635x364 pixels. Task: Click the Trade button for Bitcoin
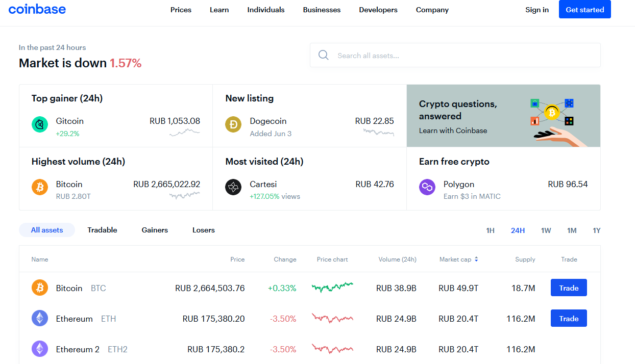569,288
